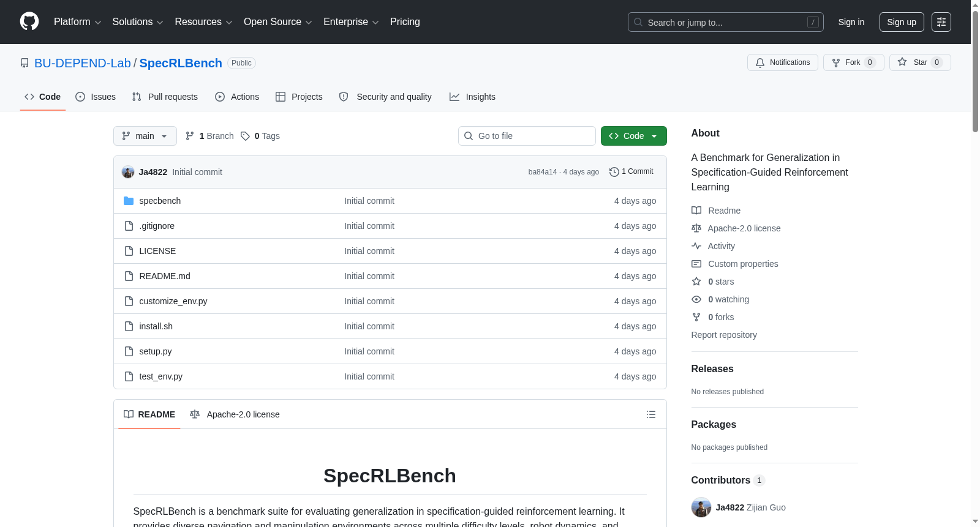Click the Custom properties note icon
This screenshot has height=527, width=980.
tap(696, 264)
